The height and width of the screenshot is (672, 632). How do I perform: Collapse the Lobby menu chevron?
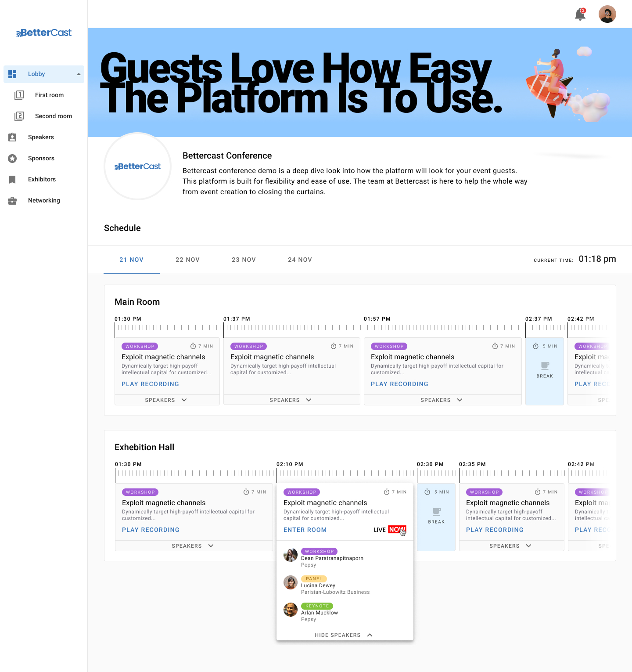(x=78, y=74)
